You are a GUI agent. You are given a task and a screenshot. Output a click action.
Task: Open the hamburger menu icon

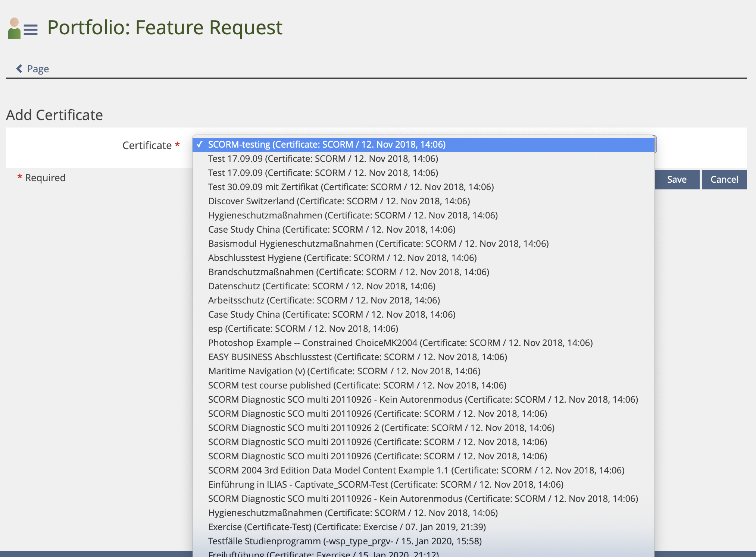pos(31,29)
